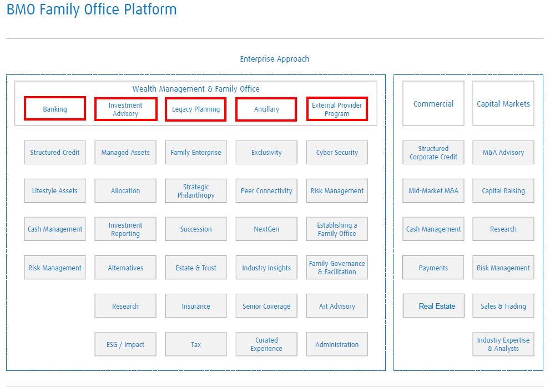Screen dimensions: 550x392
Task: Open the Investment Advisory category
Action: [x=125, y=109]
